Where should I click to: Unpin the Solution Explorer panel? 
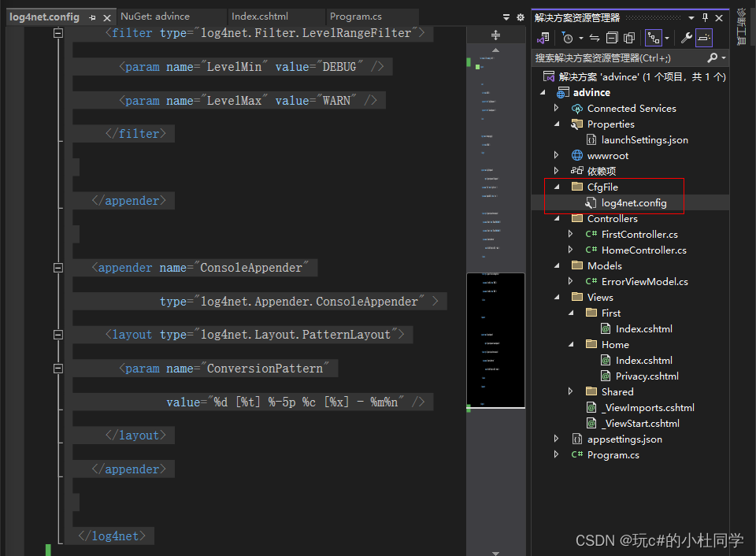(x=706, y=17)
